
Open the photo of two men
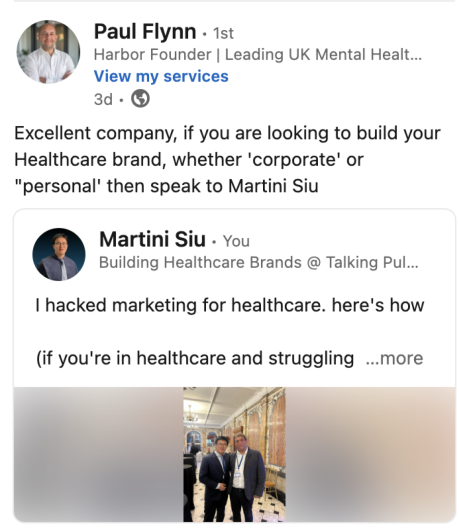[x=234, y=454]
